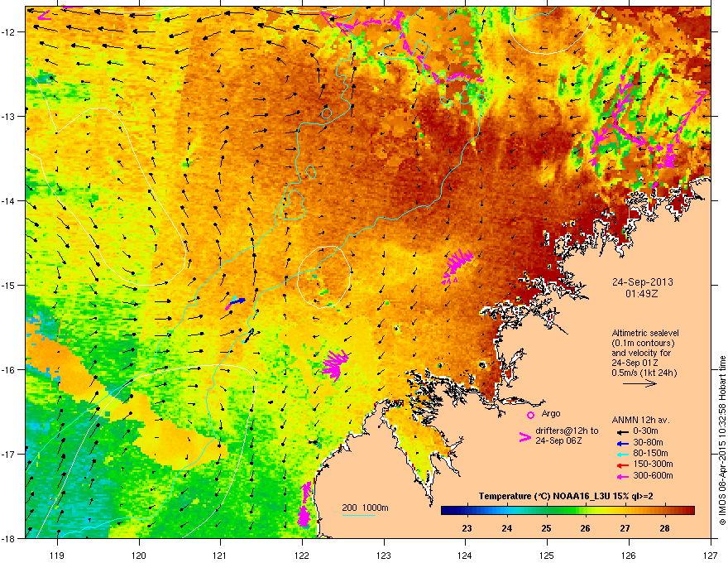Click the '24-Sep 01 Z' text
Image resolution: width=728 pixels, height=563 pixels.
pos(635,363)
